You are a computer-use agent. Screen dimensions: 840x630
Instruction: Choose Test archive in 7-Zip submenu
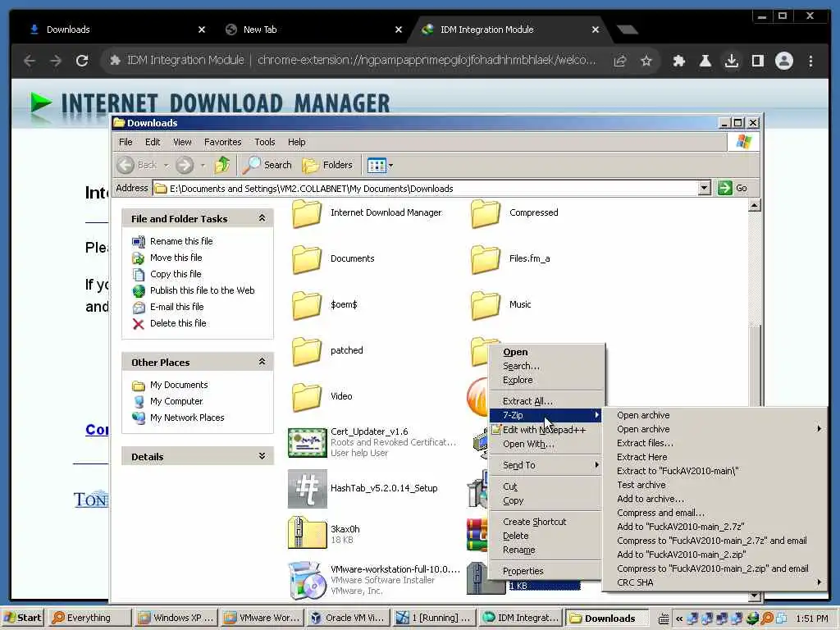click(x=714, y=485)
